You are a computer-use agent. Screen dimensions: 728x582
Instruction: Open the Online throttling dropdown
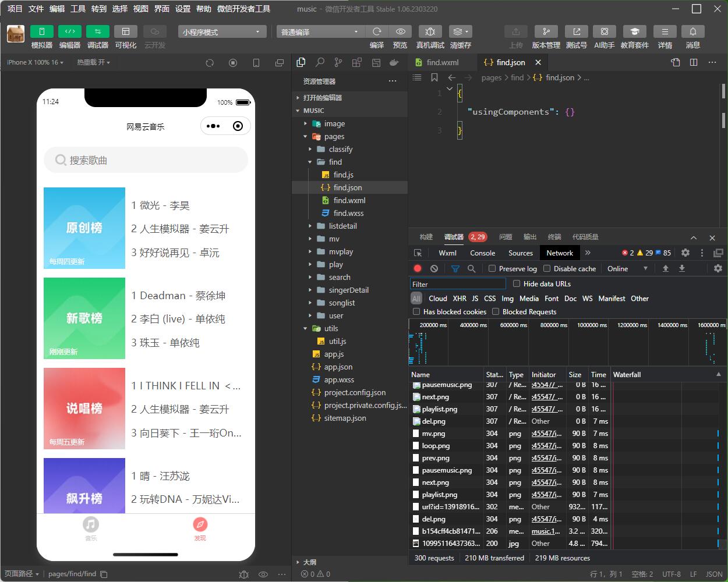628,268
